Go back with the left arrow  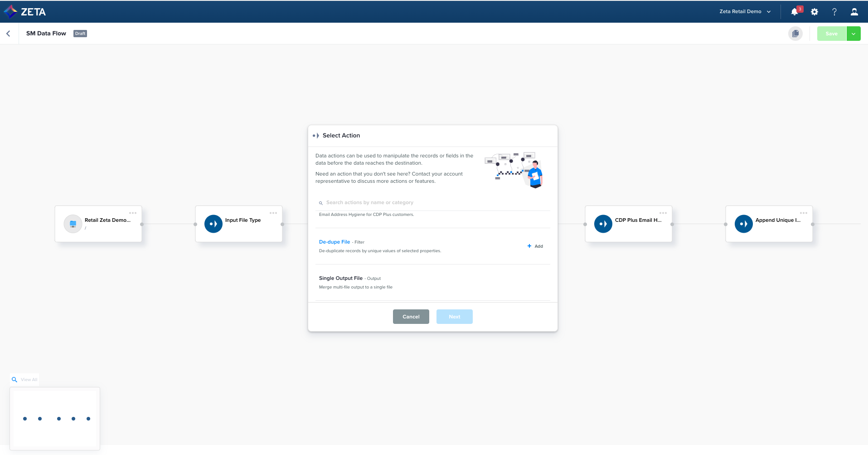tap(8, 34)
